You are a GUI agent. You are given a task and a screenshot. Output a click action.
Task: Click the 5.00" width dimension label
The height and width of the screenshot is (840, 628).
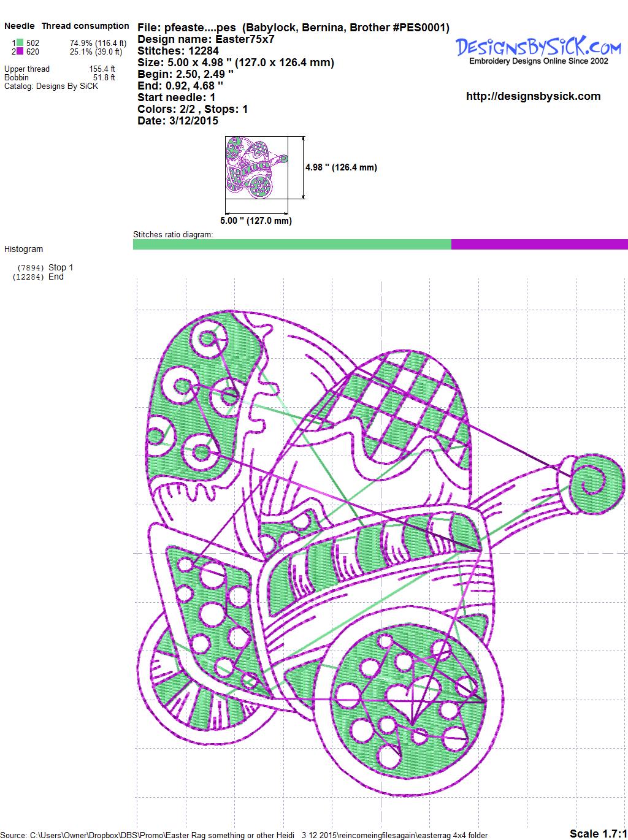click(x=256, y=221)
